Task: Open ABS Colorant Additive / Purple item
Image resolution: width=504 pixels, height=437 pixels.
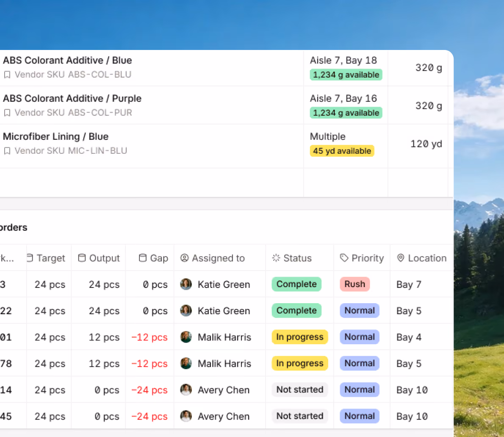Action: click(72, 98)
